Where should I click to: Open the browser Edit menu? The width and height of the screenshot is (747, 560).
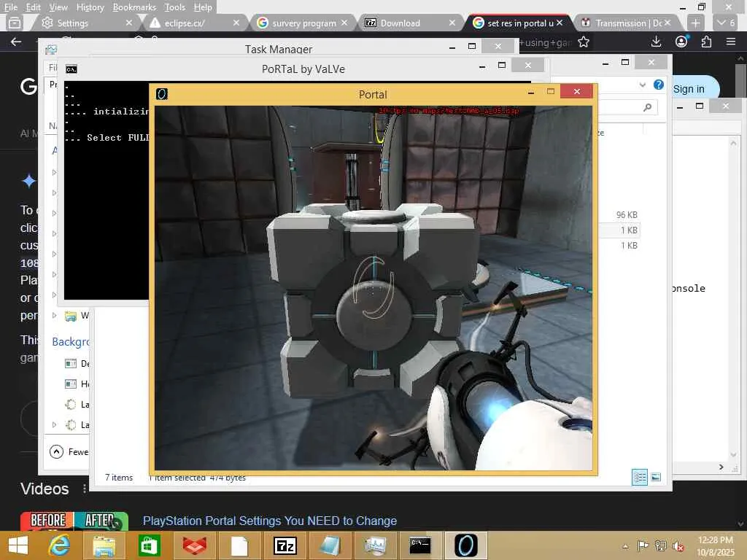pyautogui.click(x=33, y=7)
